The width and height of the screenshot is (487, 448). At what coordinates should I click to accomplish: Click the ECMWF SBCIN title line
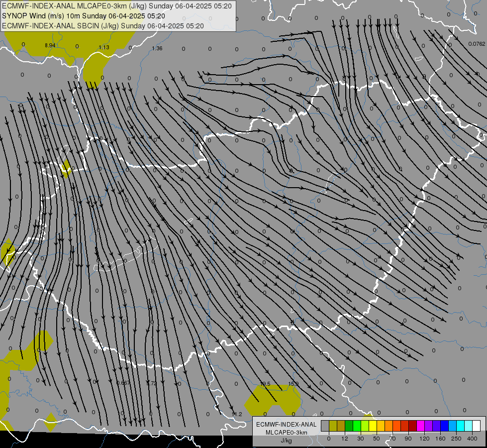103,26
